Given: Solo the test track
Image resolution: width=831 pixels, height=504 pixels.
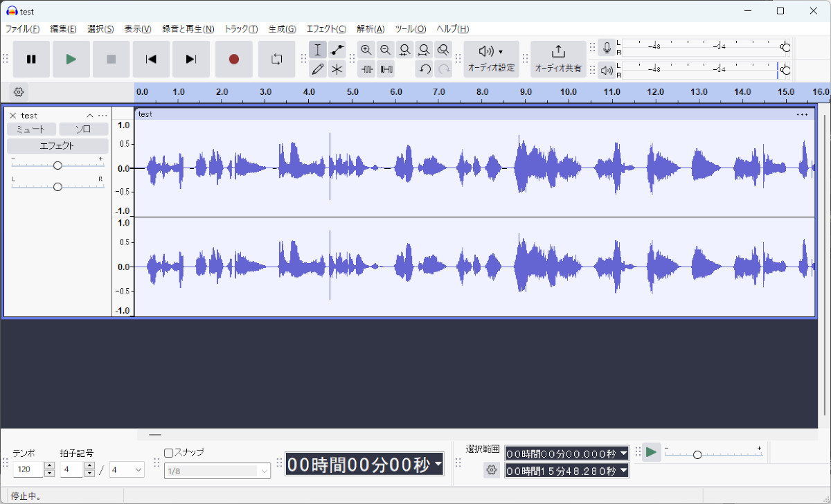Looking at the screenshot, I should (84, 129).
